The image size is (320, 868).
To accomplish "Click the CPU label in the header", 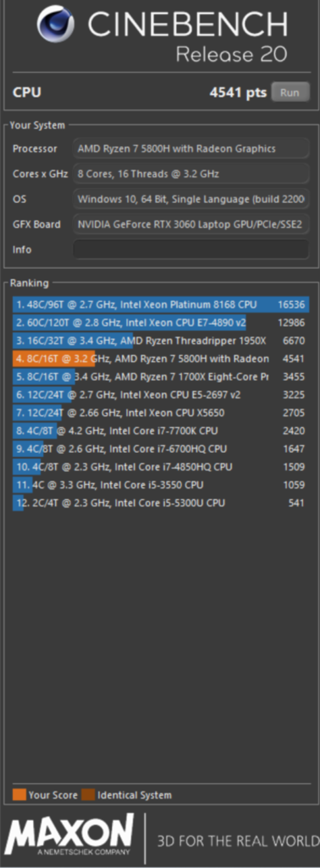I will tap(27, 92).
